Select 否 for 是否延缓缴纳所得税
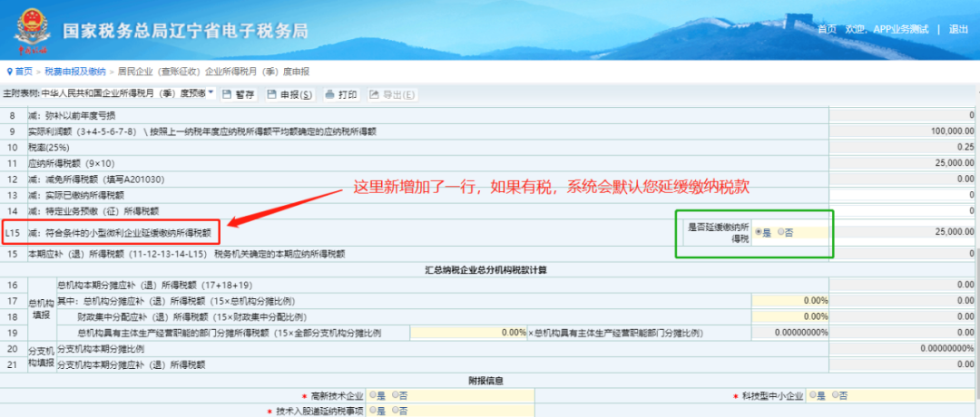The image size is (980, 417). 780,232
